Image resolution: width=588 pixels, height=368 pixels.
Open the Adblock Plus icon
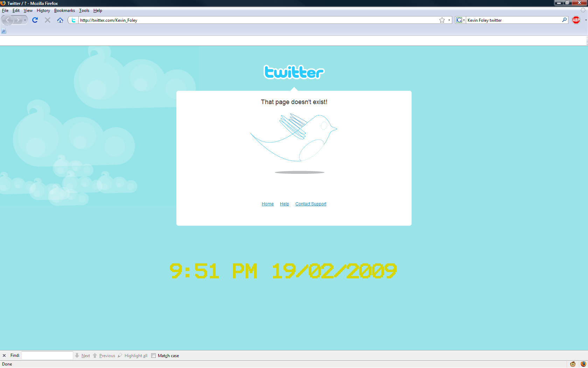click(x=576, y=20)
